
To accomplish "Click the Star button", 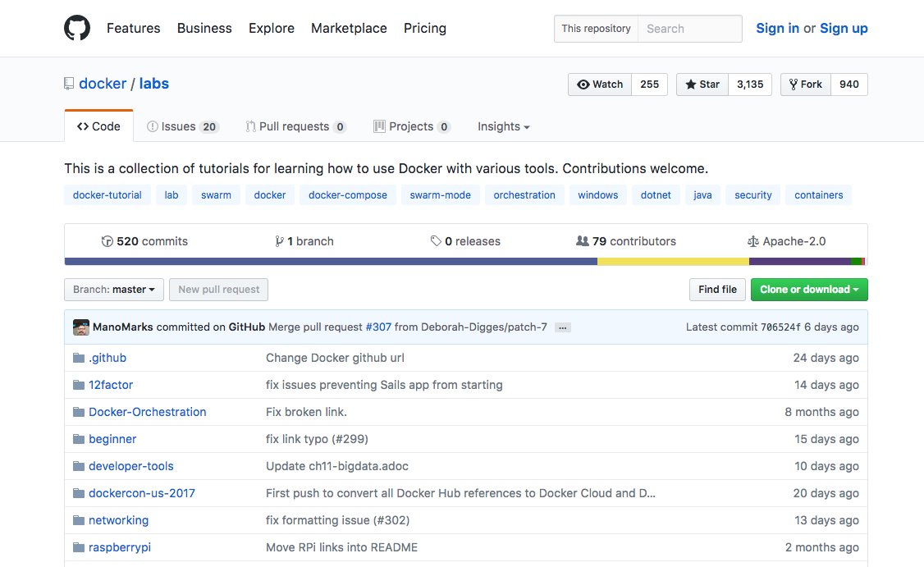I will pyautogui.click(x=702, y=85).
